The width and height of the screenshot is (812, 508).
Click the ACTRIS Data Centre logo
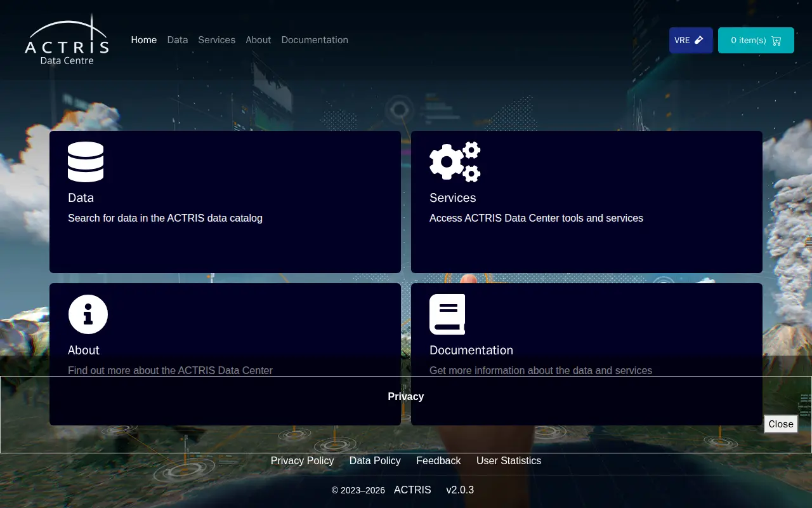click(x=67, y=40)
